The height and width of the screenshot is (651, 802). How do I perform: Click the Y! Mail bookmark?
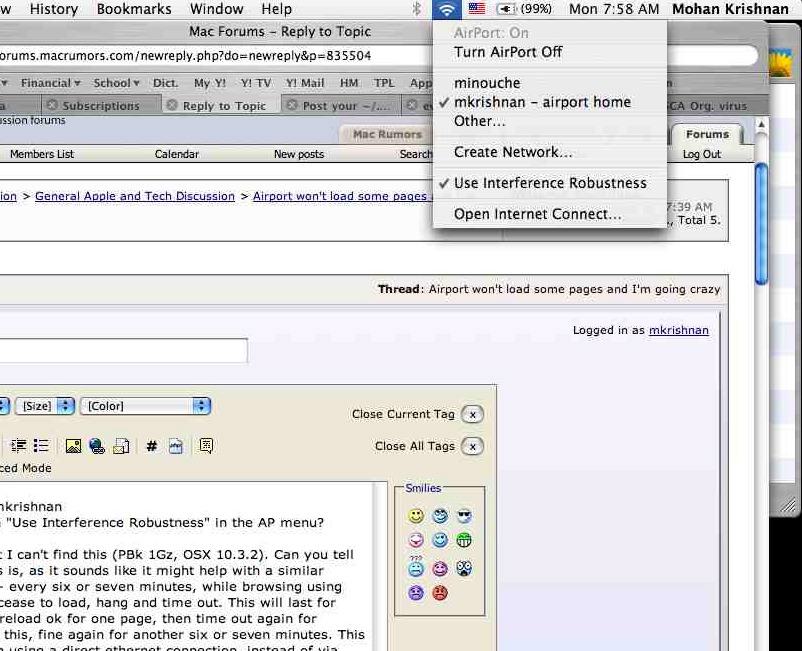[305, 83]
